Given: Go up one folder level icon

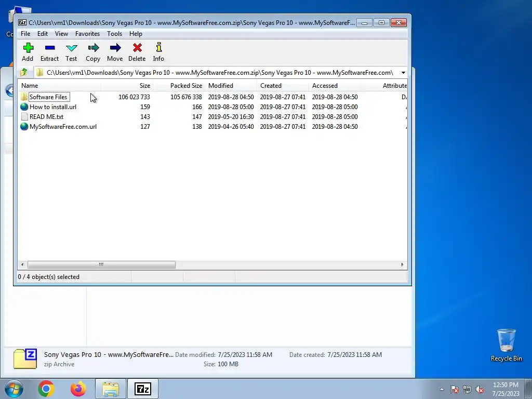Looking at the screenshot, I should 24,72.
